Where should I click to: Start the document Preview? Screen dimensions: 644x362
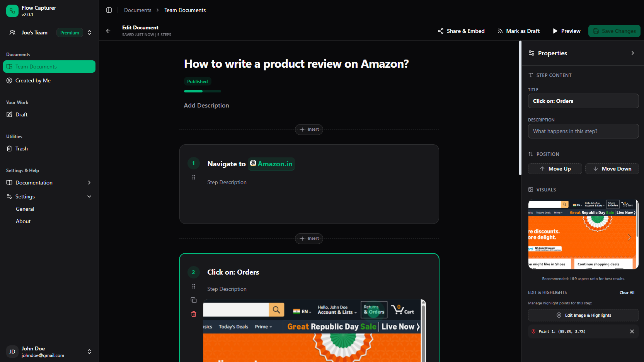(x=567, y=31)
